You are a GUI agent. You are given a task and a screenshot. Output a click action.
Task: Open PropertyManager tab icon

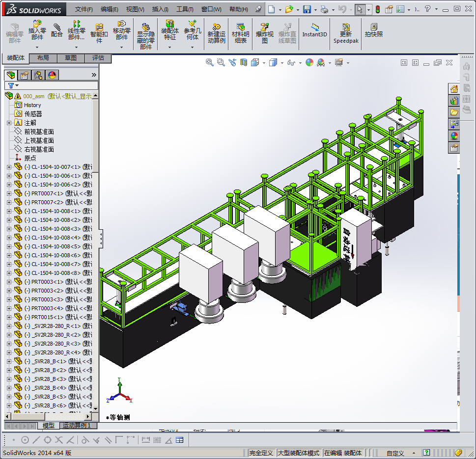click(25, 75)
